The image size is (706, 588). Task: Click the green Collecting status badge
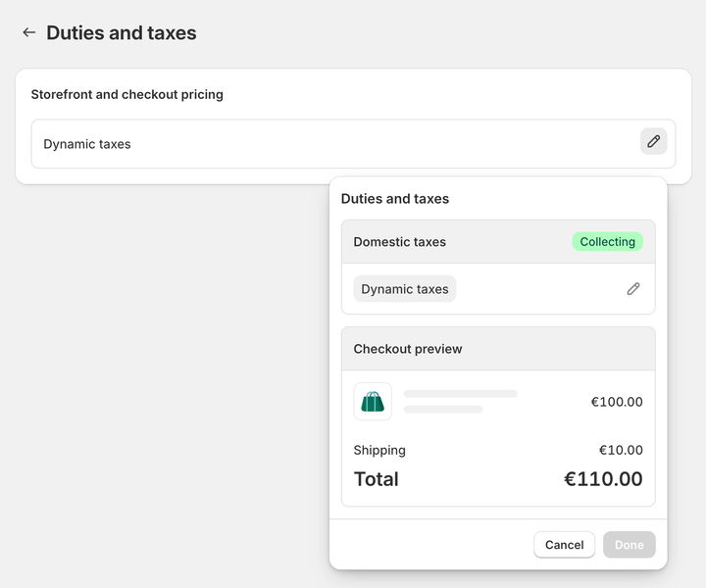point(607,242)
